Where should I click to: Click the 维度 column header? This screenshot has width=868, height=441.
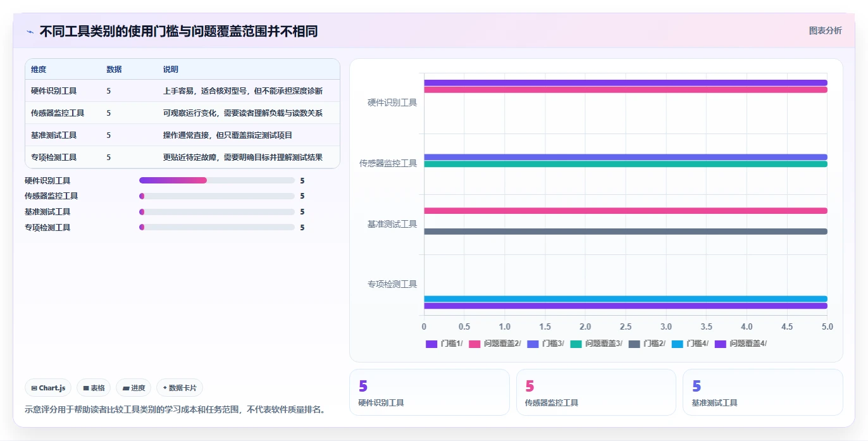39,70
